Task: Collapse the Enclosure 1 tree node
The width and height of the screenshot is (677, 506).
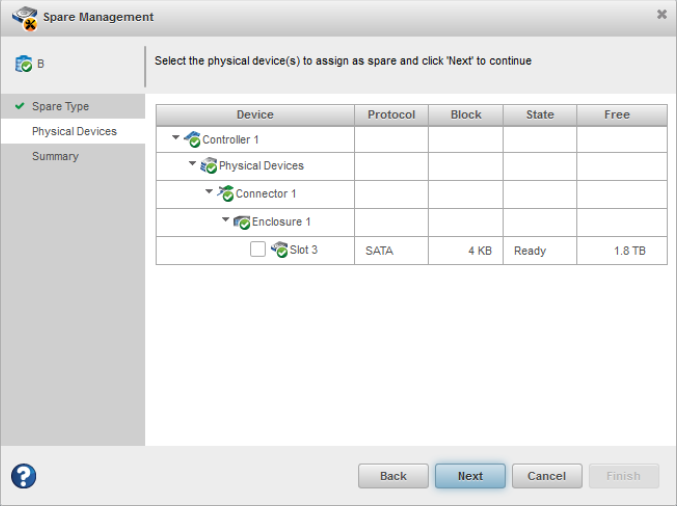Action: tap(226, 220)
